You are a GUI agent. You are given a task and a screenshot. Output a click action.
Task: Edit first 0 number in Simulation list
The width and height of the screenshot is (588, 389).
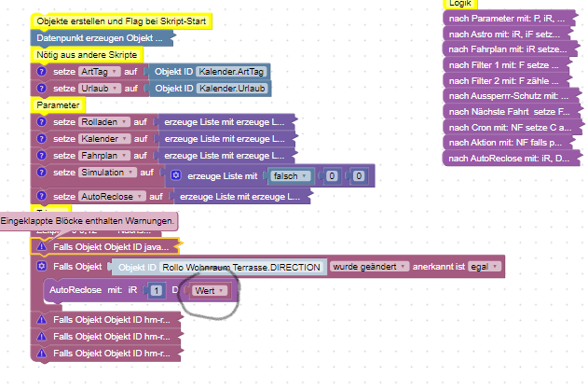coord(332,175)
